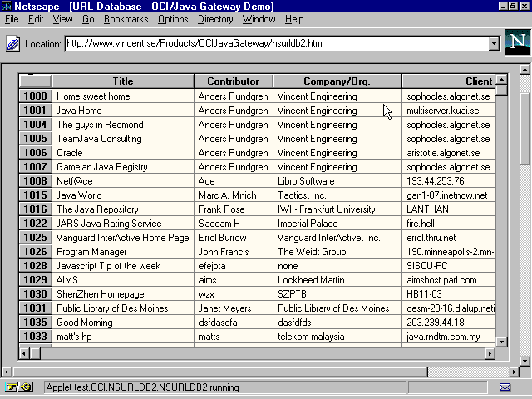
Task: Open the Help menu
Action: [294, 19]
